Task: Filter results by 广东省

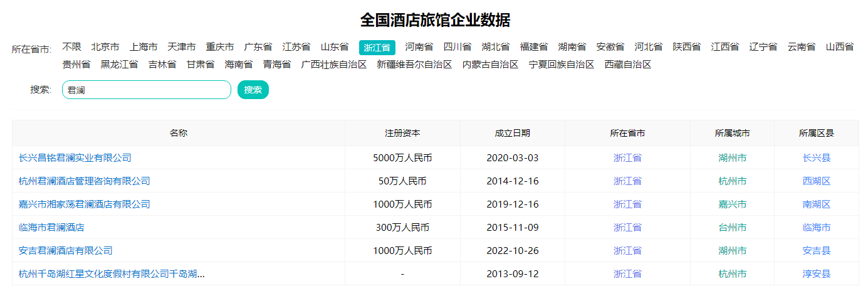Action: (x=258, y=47)
